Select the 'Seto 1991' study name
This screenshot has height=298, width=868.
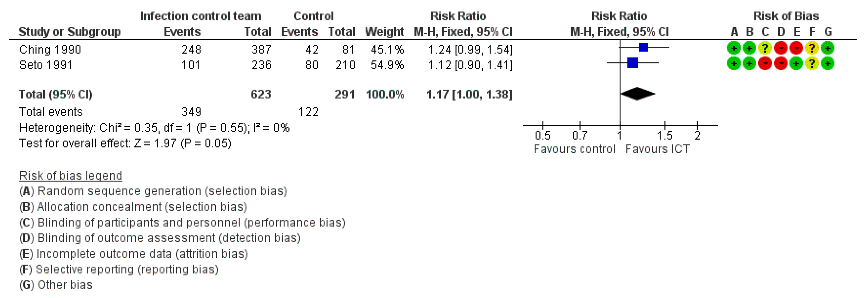point(45,65)
